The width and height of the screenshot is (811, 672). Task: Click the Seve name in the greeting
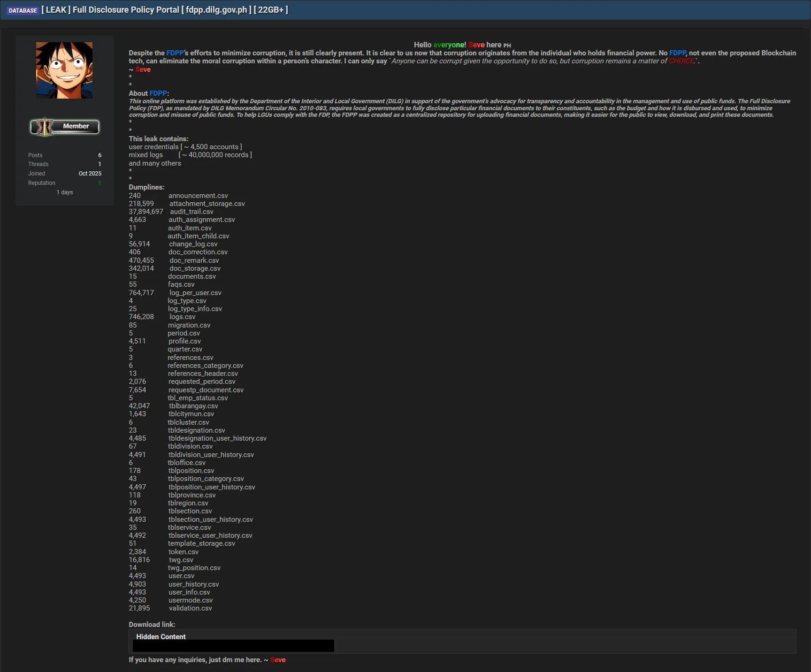[x=475, y=45]
